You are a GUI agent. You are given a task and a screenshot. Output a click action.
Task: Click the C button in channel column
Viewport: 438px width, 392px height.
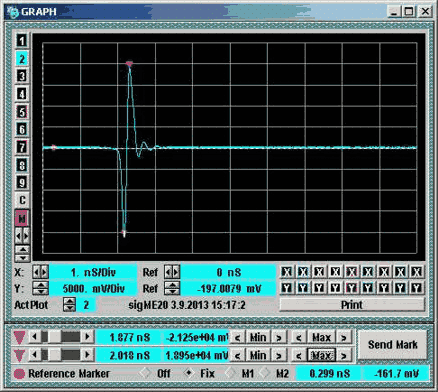point(22,200)
